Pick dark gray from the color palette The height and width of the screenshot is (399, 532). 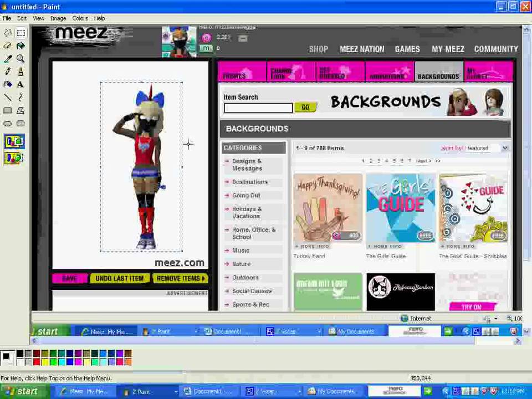tap(28, 354)
